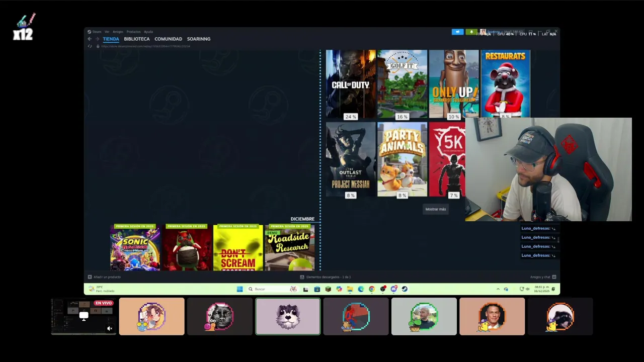The height and width of the screenshot is (362, 644).
Task: Open the red 5K game card
Action: (447, 159)
